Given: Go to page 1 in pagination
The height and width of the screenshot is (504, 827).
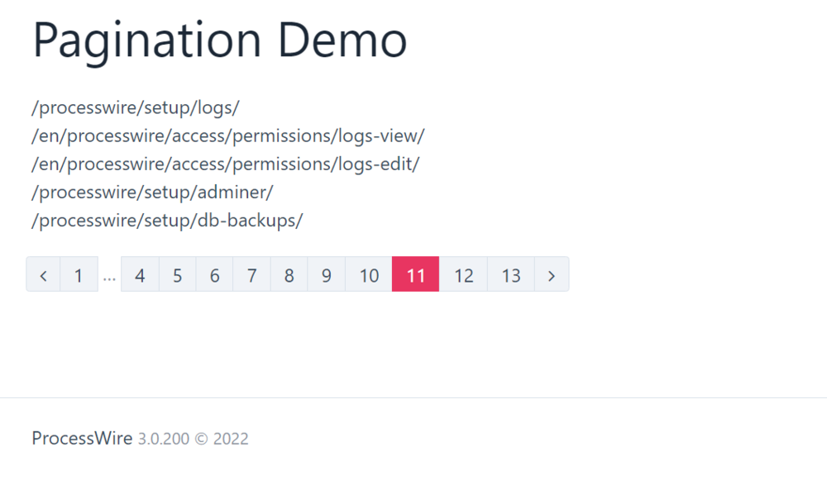Looking at the screenshot, I should [x=79, y=274].
